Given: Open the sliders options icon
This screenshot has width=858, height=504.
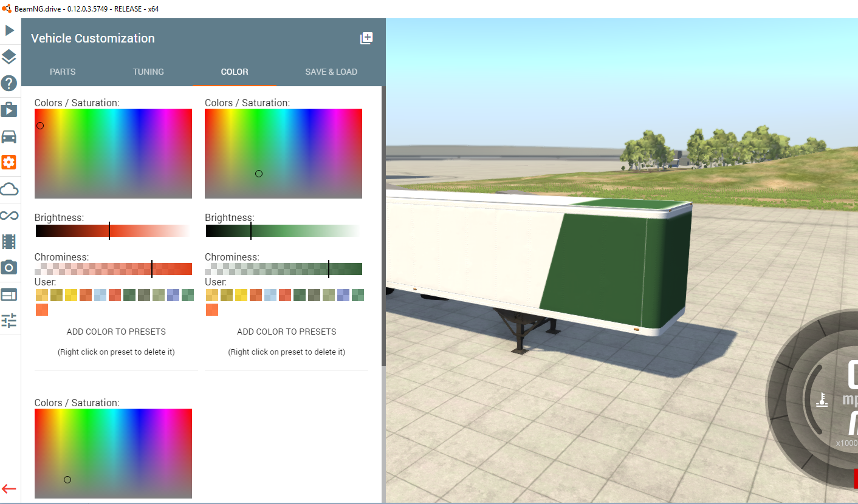Looking at the screenshot, I should [x=9, y=321].
